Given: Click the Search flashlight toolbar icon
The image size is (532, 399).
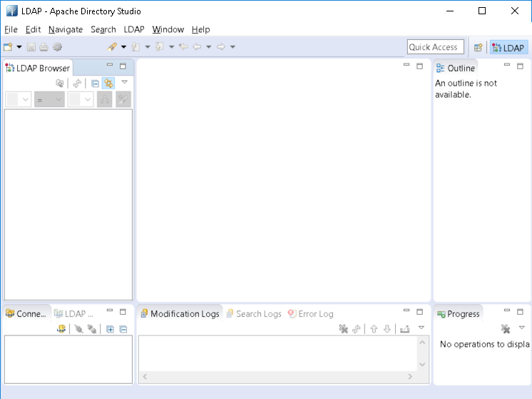Looking at the screenshot, I should [x=112, y=47].
